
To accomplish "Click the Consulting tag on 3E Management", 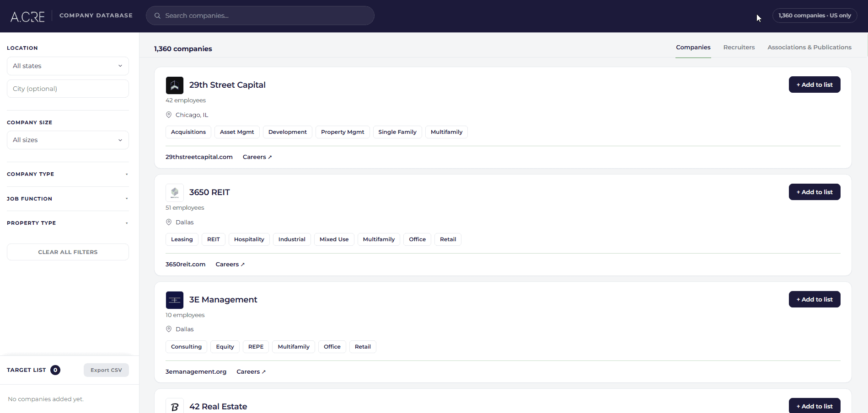I will (x=186, y=347).
